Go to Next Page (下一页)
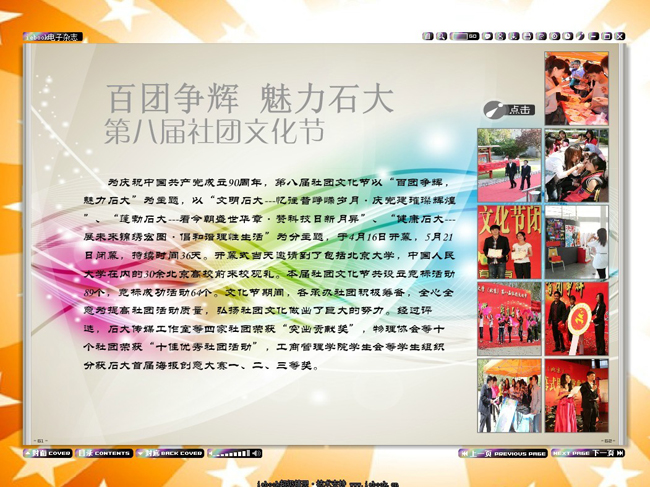This screenshot has width=650, height=487. (588, 453)
